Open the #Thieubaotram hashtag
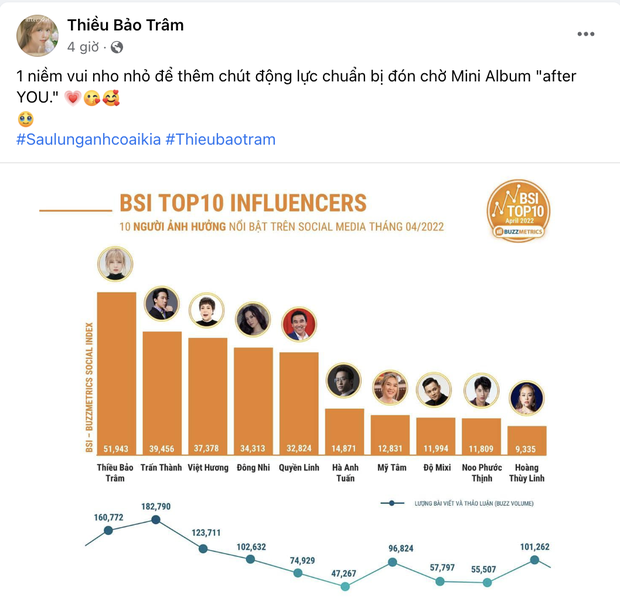 [x=220, y=139]
